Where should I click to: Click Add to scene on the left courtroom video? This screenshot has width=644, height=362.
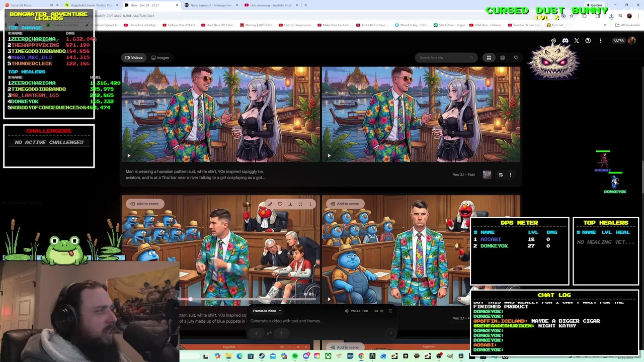(144, 204)
